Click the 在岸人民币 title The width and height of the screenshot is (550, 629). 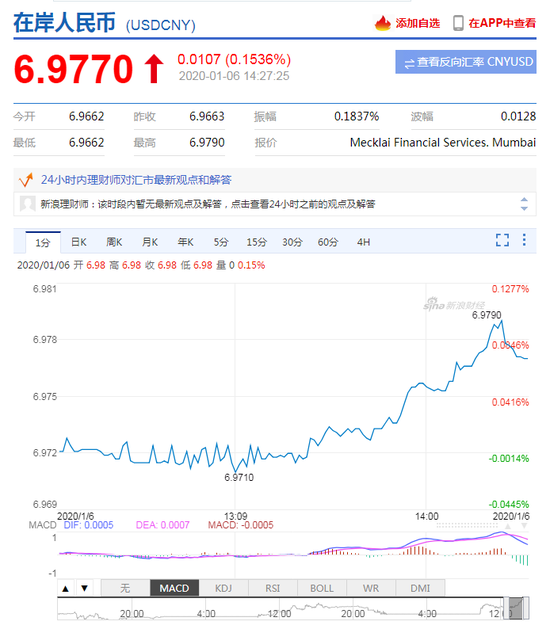pos(64,23)
